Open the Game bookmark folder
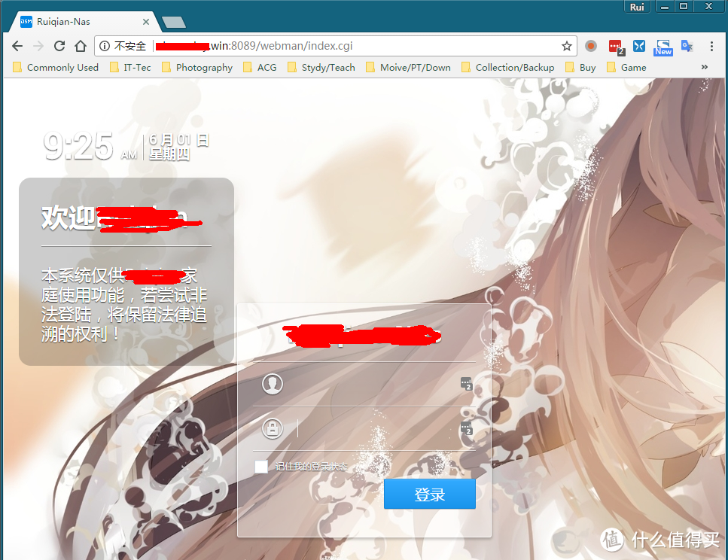 (x=627, y=68)
